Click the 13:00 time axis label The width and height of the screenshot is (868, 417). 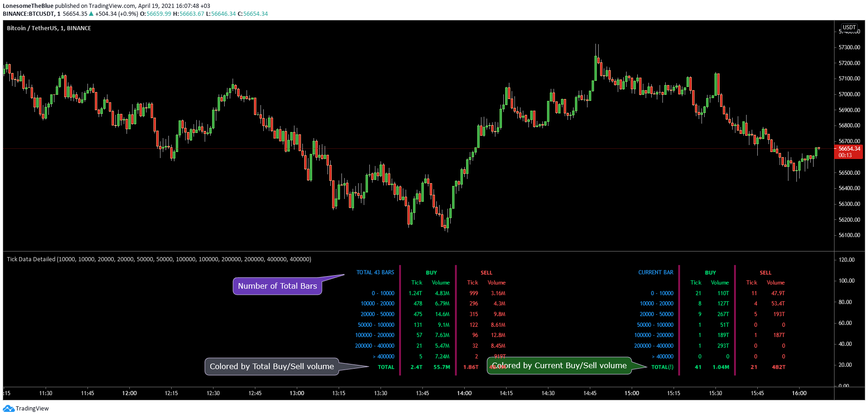click(x=297, y=393)
